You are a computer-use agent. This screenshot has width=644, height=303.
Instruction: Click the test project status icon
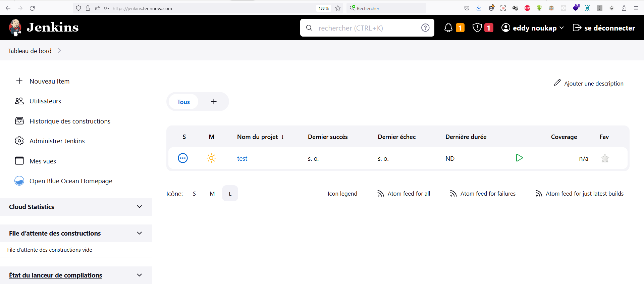183,158
